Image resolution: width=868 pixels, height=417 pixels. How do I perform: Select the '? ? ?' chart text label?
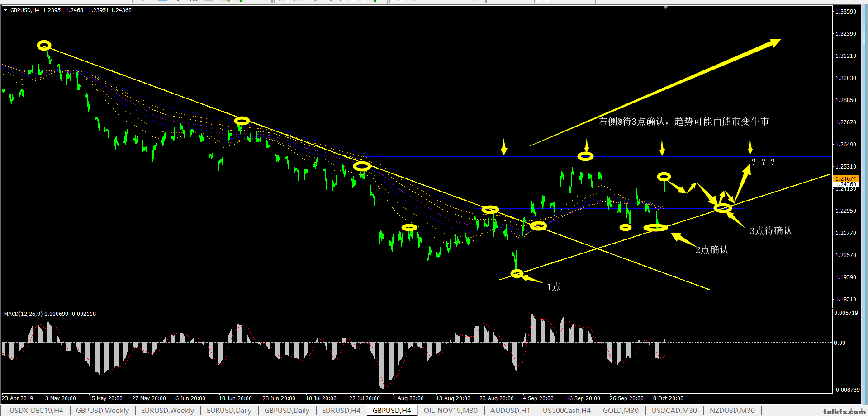[763, 162]
